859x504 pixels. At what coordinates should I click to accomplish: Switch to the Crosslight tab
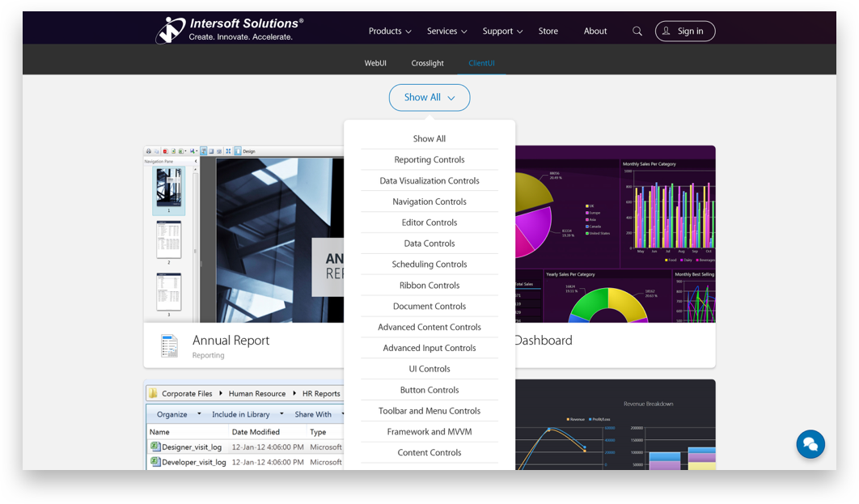[427, 63]
